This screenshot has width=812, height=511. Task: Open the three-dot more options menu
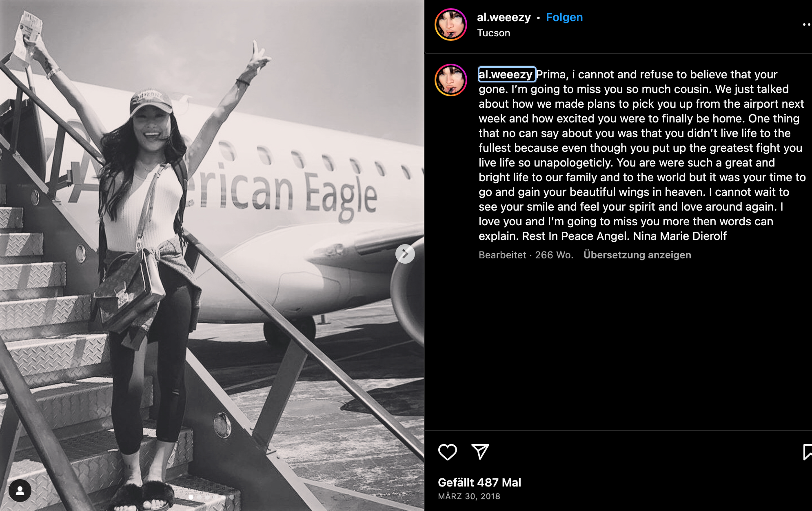point(807,24)
